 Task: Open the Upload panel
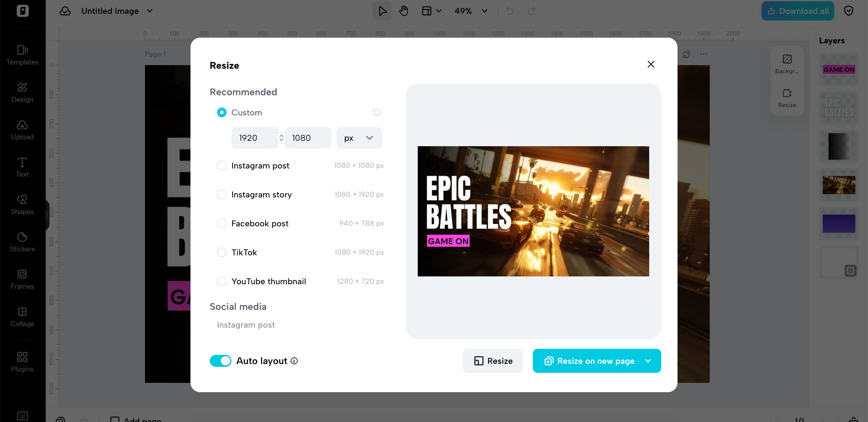(22, 130)
